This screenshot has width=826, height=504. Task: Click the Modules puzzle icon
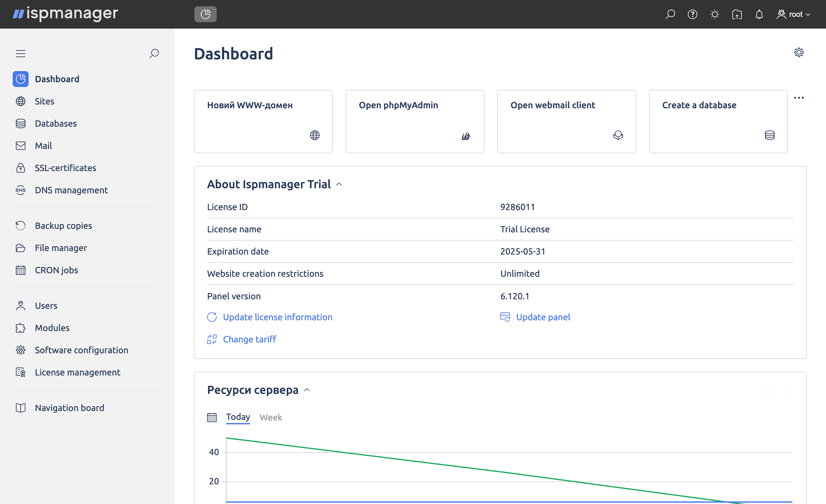click(20, 328)
